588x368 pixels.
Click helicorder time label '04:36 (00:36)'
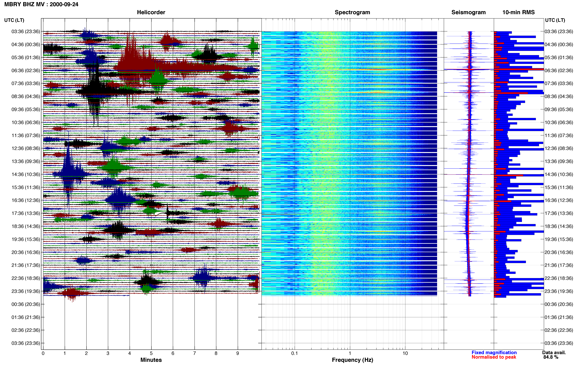pos(26,45)
